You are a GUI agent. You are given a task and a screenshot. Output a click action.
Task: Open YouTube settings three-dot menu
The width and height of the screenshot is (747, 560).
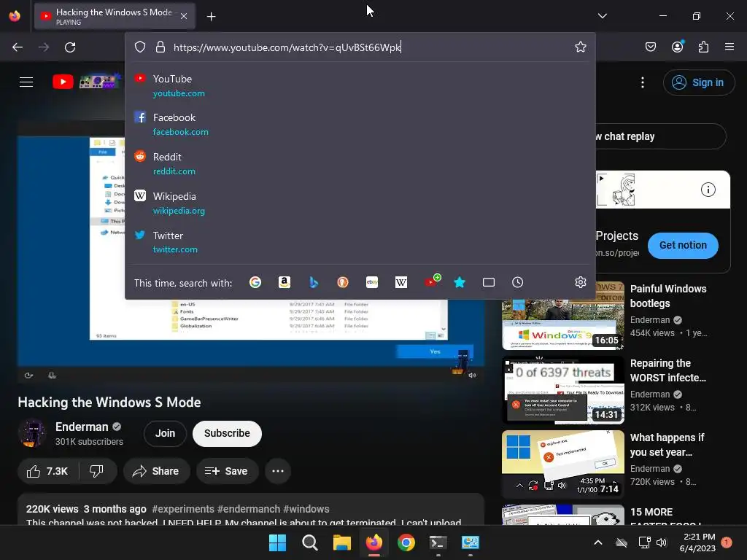pos(643,82)
